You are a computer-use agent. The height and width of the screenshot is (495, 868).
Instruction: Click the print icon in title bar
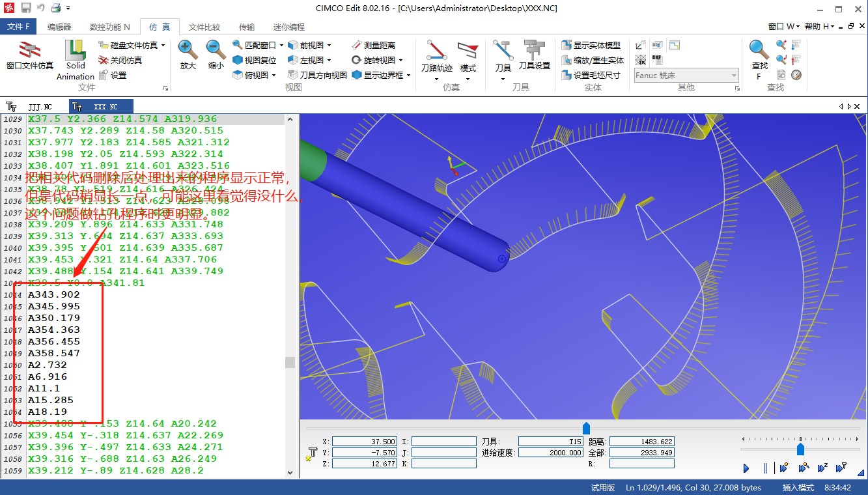56,8
